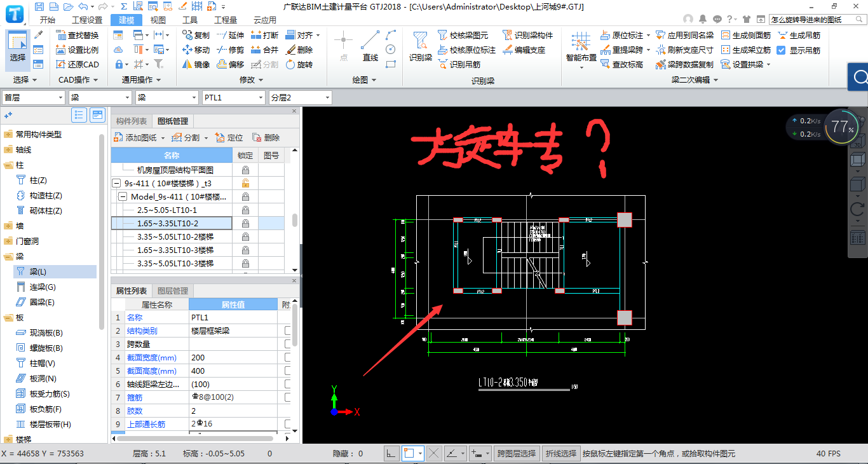This screenshot has height=464, width=868.
Task: Click 生成侧面筋 (Generate side bars)
Action: [x=746, y=35]
